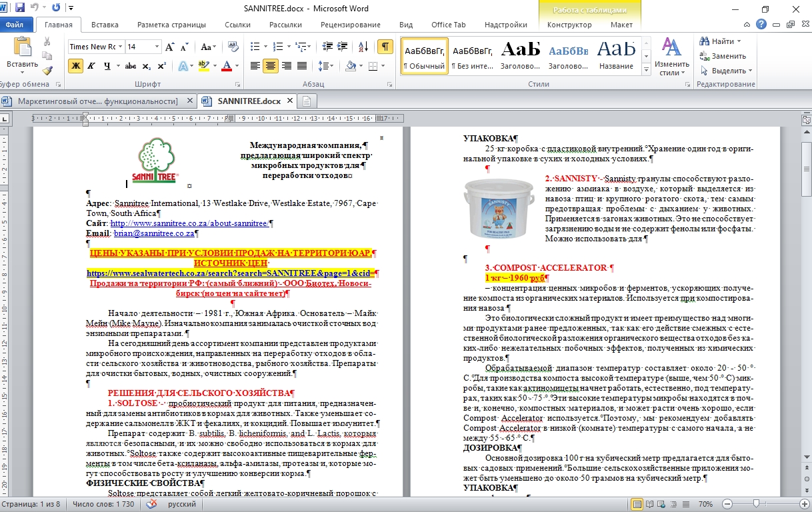Open Select (Выделить) dropdown
Viewport: 812px width, 512px height.
(725, 71)
